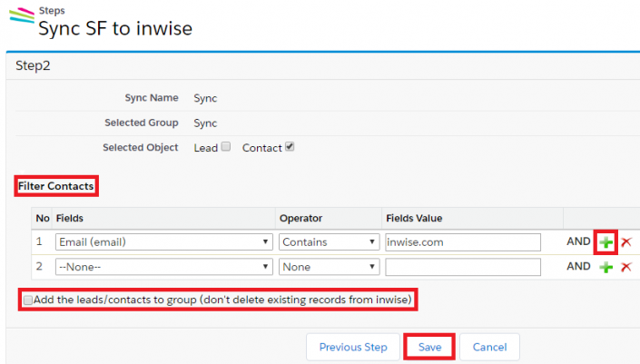The width and height of the screenshot is (640, 364).
Task: Focus the inwise.com fields value input
Action: tap(462, 242)
